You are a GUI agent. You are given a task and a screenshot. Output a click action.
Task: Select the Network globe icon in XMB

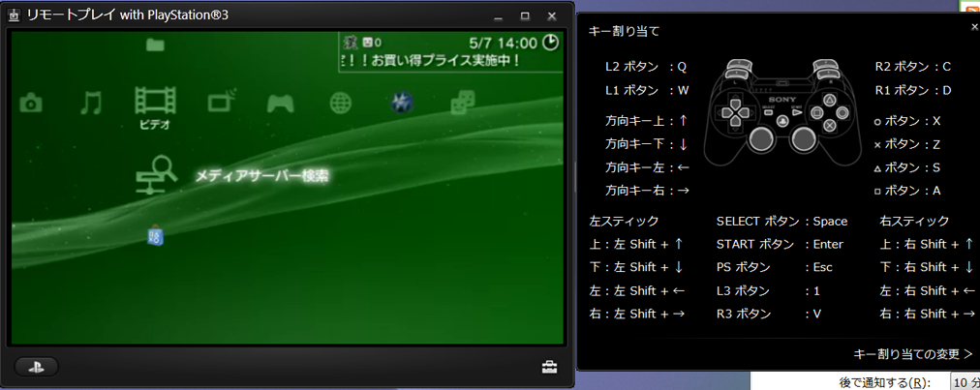(x=340, y=104)
